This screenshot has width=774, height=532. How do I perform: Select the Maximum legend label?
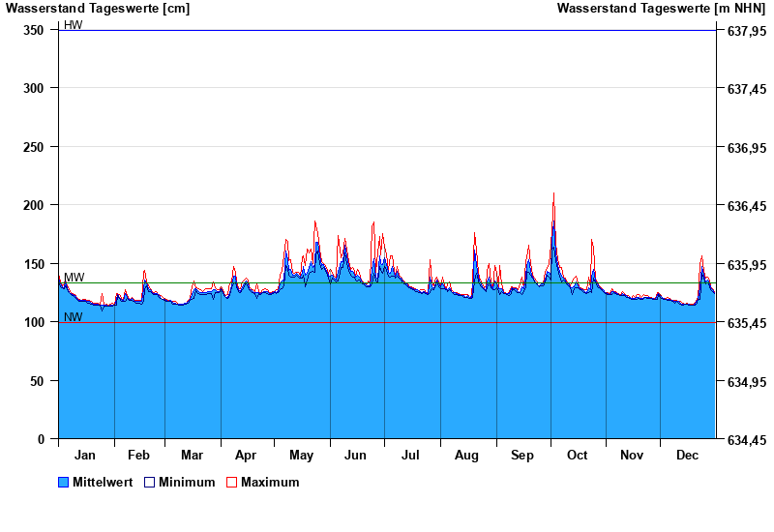coord(270,483)
